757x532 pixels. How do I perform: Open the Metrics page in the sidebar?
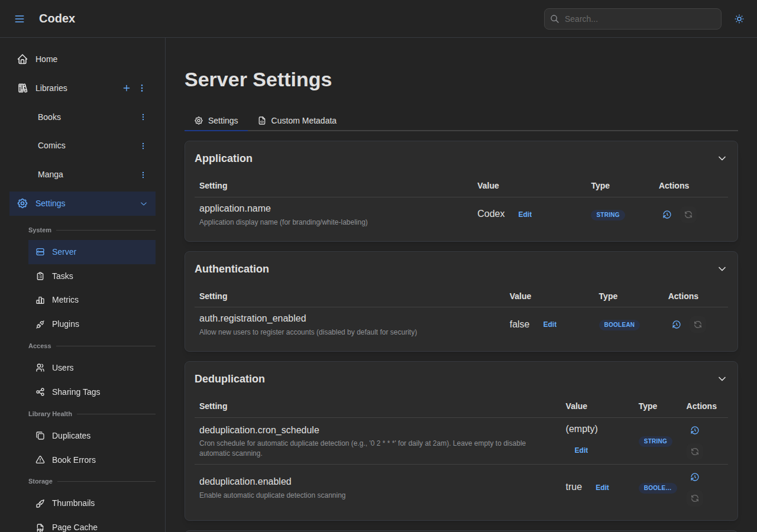64,300
